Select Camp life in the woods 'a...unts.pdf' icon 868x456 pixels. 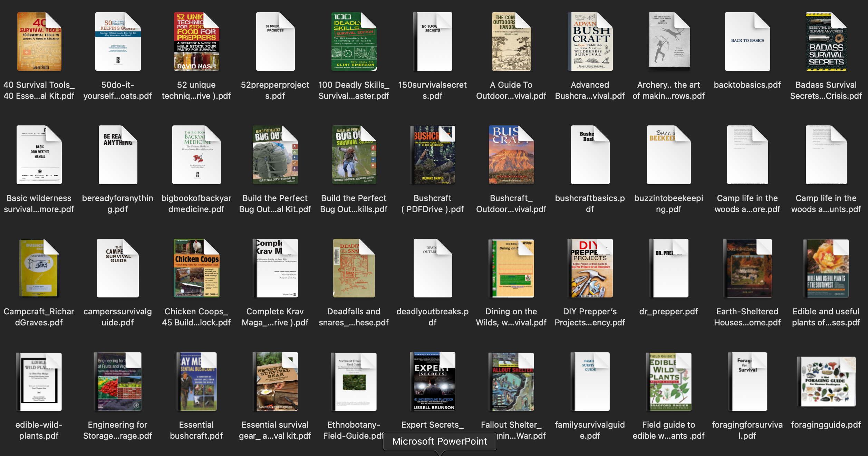pos(826,155)
